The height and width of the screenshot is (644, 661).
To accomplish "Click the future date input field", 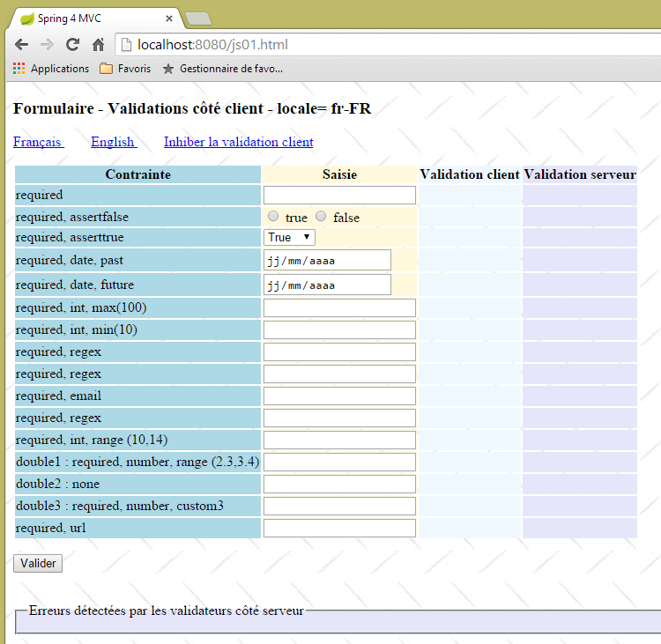I will click(327, 285).
